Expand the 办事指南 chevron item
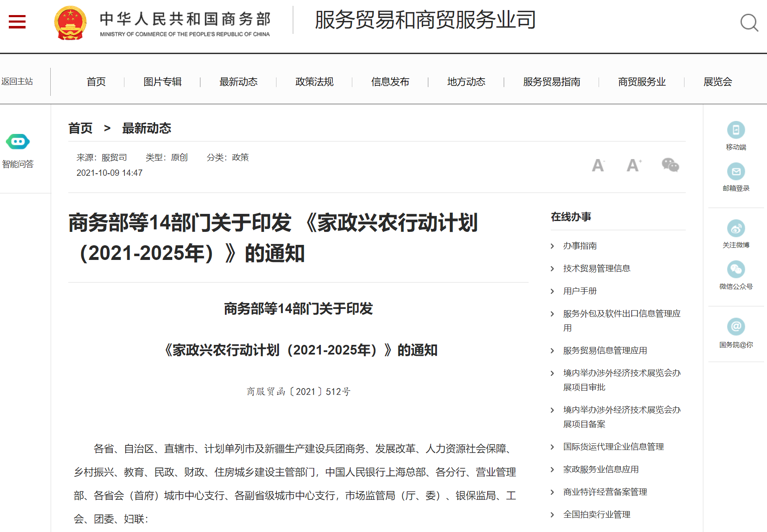The image size is (767, 532). [x=552, y=246]
